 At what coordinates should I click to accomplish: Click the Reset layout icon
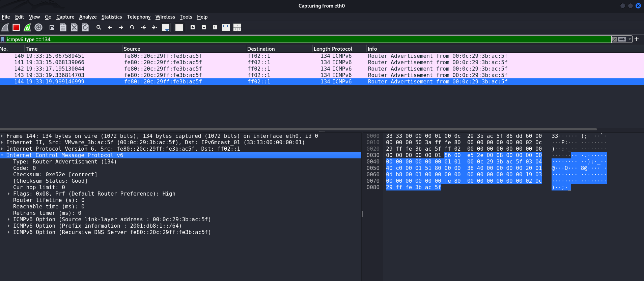[x=237, y=27]
